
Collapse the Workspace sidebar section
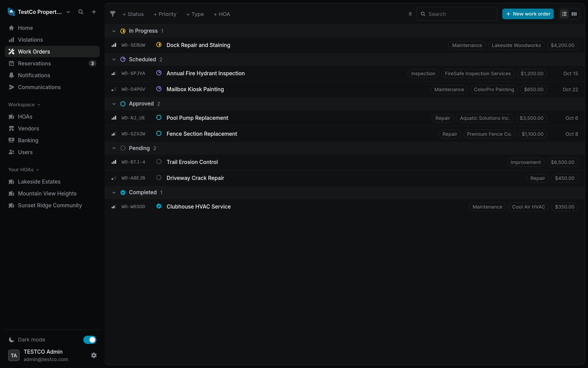pos(24,105)
